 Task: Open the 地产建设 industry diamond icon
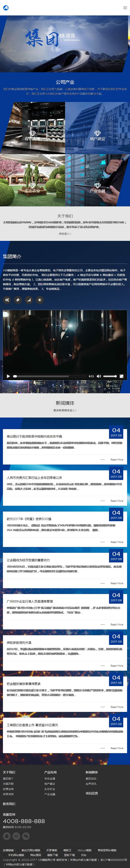click(x=97, y=133)
